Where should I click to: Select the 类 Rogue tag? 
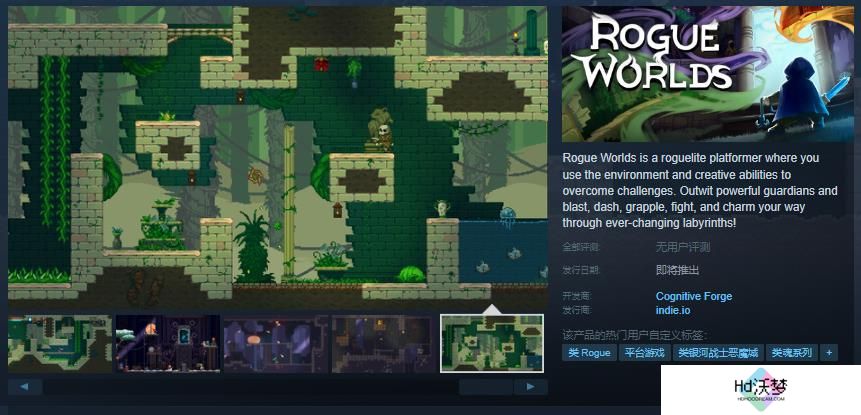[589, 352]
